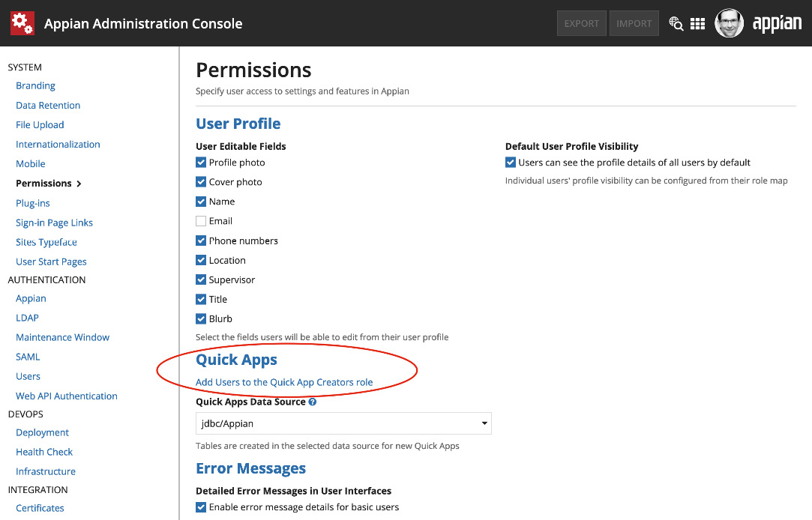Screen dimensions: 812x520
Task: Click the Permissions page title
Action: coord(253,70)
